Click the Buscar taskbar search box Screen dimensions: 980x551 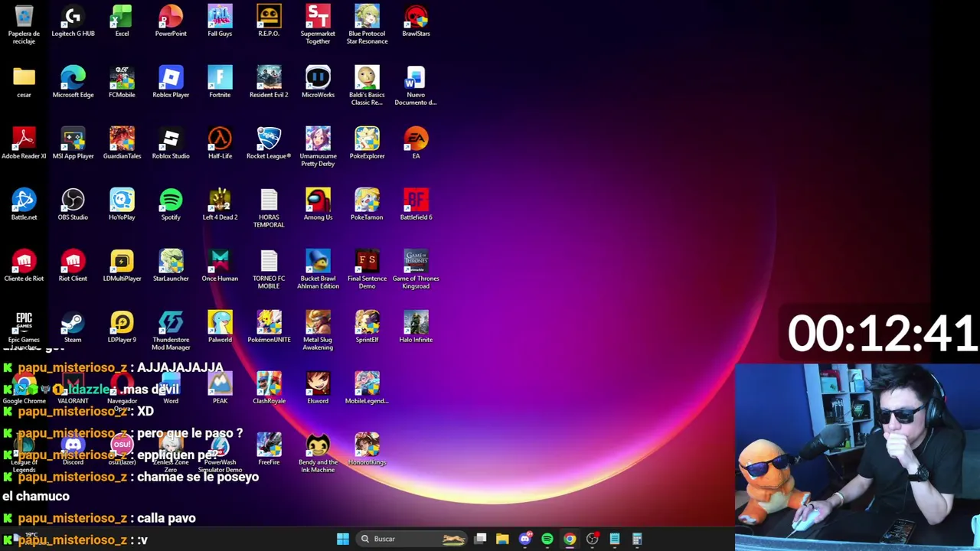[x=413, y=539]
